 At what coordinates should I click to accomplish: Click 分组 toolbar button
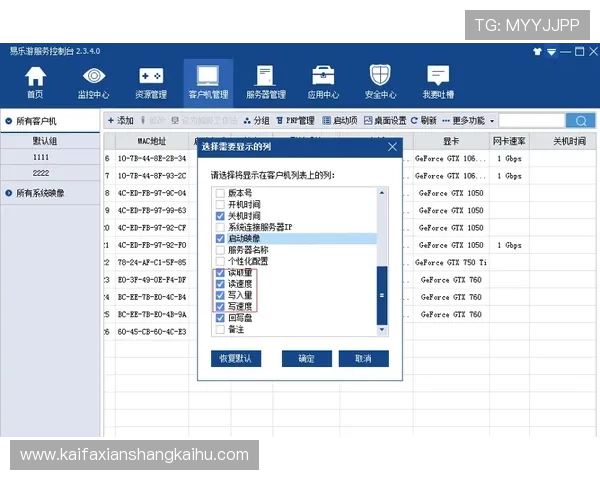point(257,121)
